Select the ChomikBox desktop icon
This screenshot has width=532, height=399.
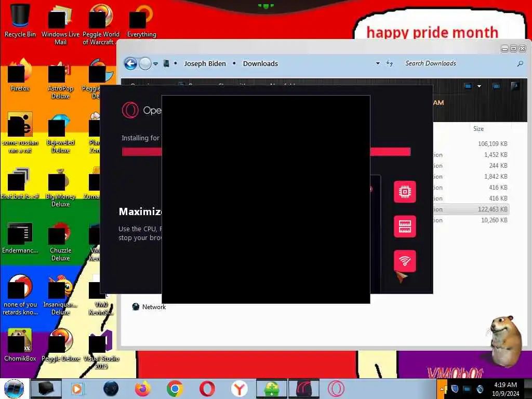pos(20,345)
